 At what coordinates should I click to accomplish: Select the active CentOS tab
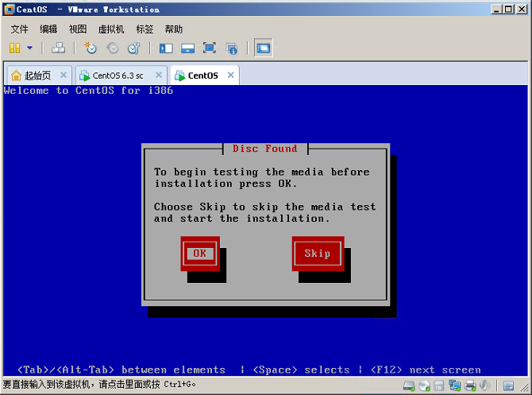point(203,76)
